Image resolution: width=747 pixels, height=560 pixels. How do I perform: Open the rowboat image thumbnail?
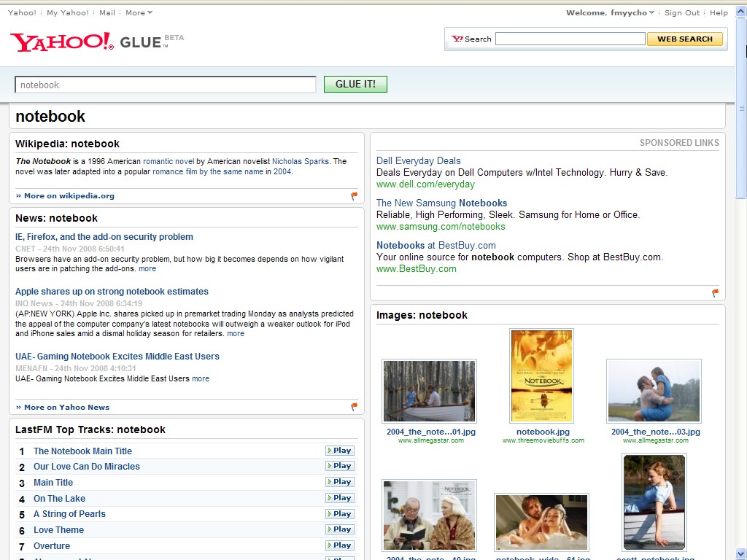pos(429,391)
